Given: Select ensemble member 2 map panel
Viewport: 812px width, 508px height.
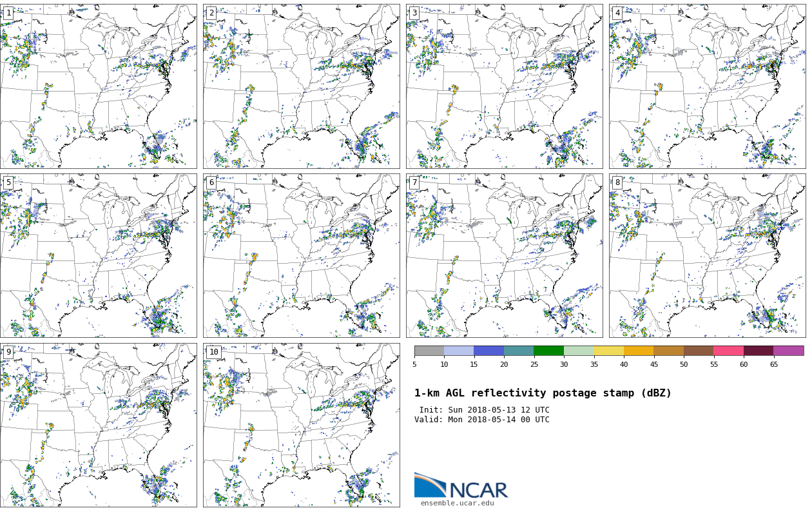Looking at the screenshot, I should [301, 86].
